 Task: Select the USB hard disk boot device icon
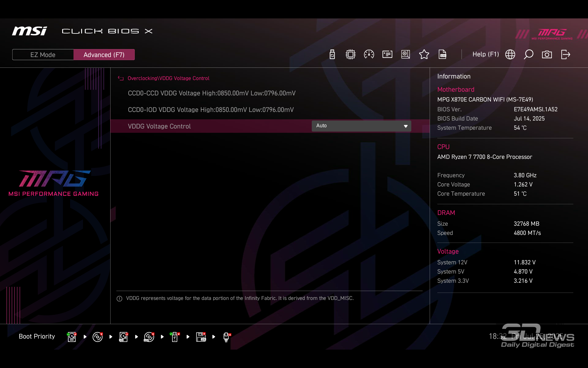tap(123, 337)
